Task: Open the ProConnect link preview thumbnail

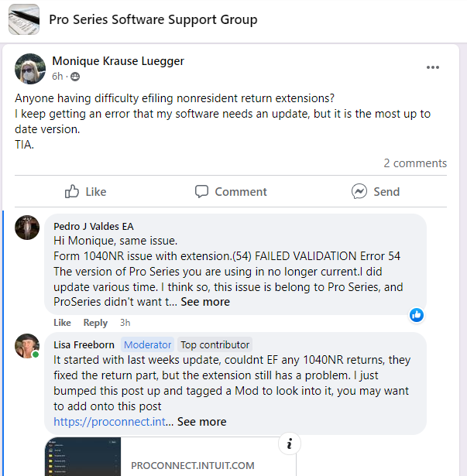Action: (x=83, y=457)
